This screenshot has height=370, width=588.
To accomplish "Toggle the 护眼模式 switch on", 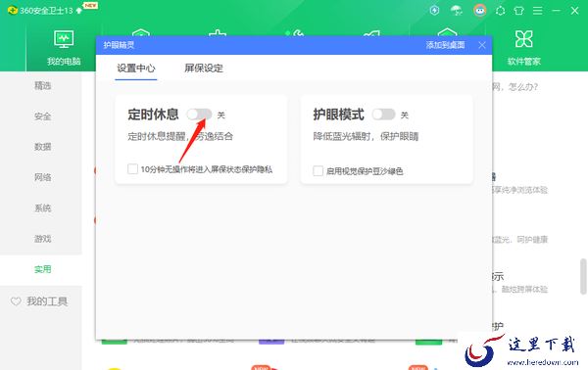I will 383,115.
